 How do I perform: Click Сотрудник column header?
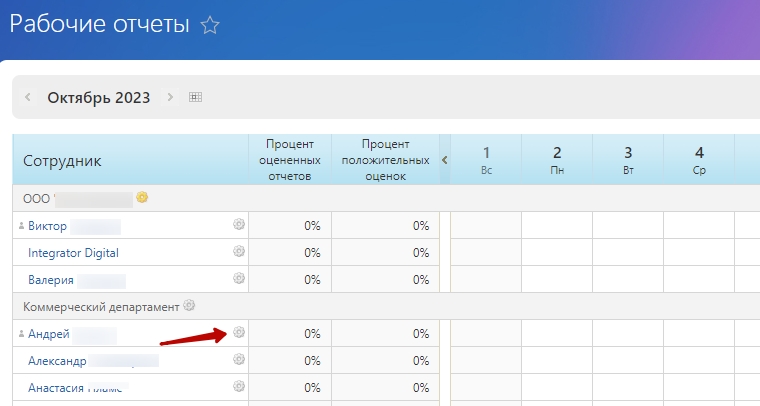click(x=62, y=160)
